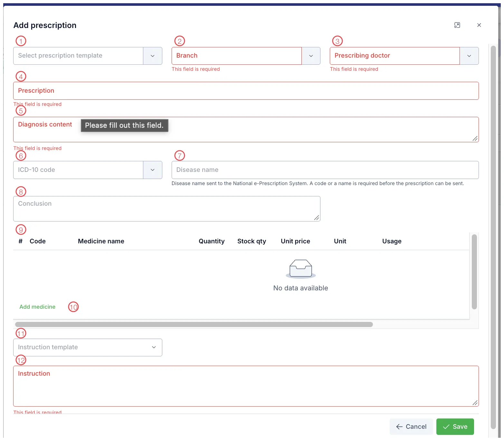Save the prescription
Viewport: 504px width, 441px height.
click(x=455, y=427)
